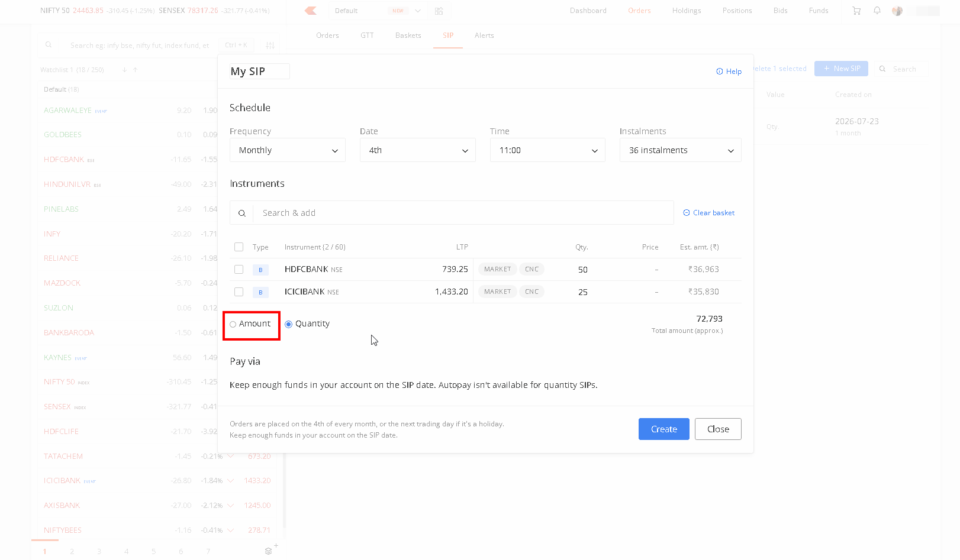Switch to the Alerts tab

click(x=484, y=35)
